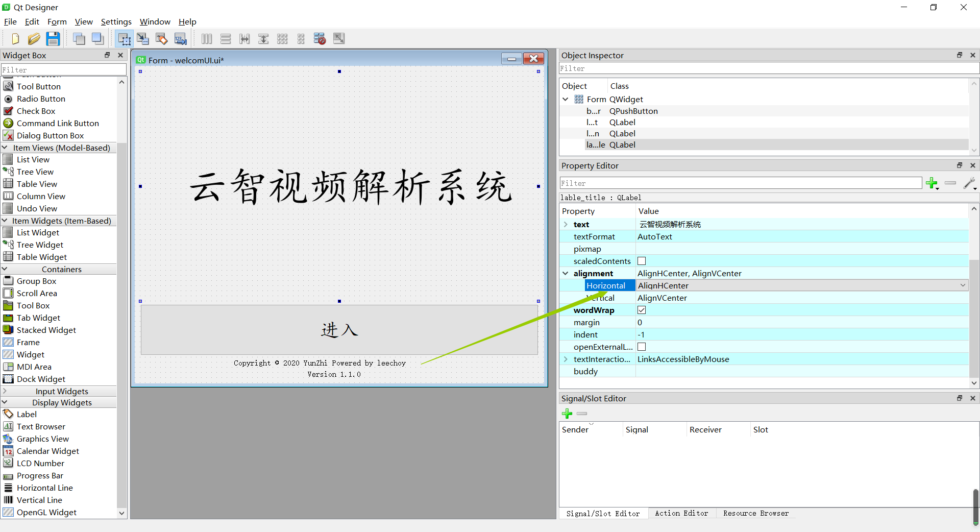Tick the openExternalLinks checkbox
The width and height of the screenshot is (980, 532).
(642, 347)
